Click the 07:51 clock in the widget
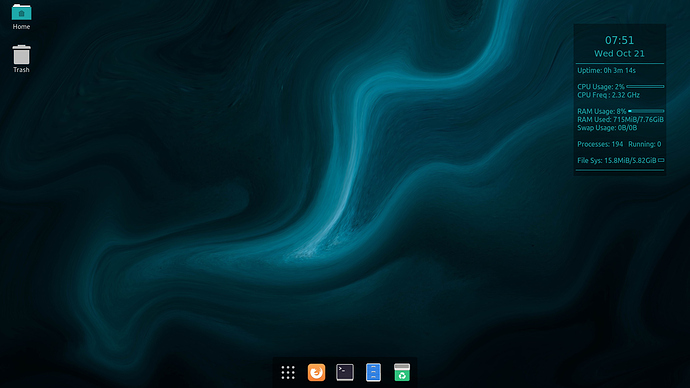Viewport: 690px width, 388px height. pos(619,40)
